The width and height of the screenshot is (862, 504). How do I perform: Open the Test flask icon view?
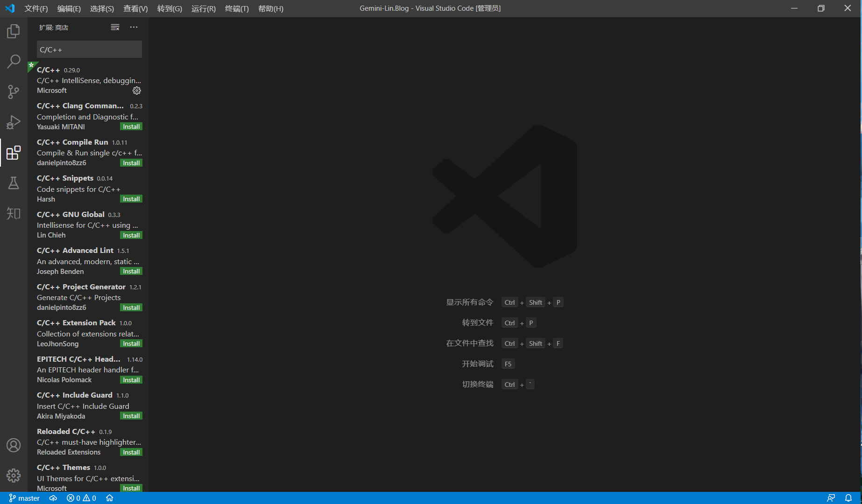14,183
